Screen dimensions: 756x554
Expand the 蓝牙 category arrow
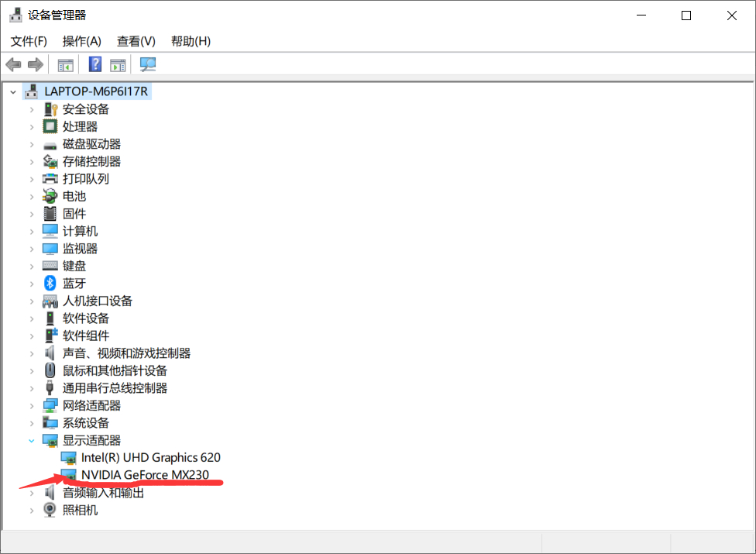click(31, 284)
